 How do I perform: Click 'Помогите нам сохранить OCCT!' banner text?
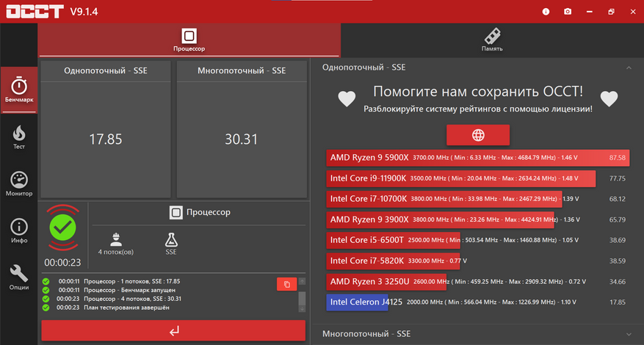point(478,92)
